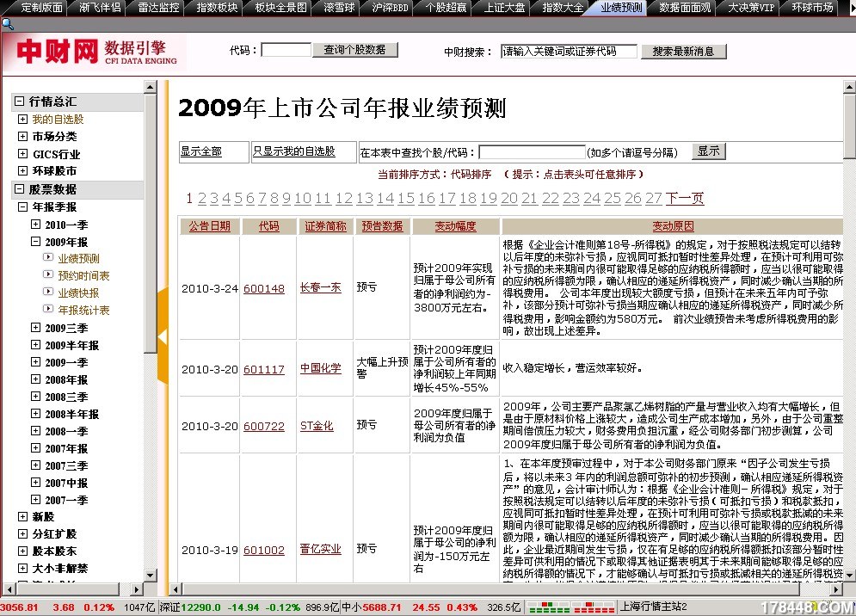Switch to the 雷达监控 tab
The image size is (856, 616).
coord(158,8)
